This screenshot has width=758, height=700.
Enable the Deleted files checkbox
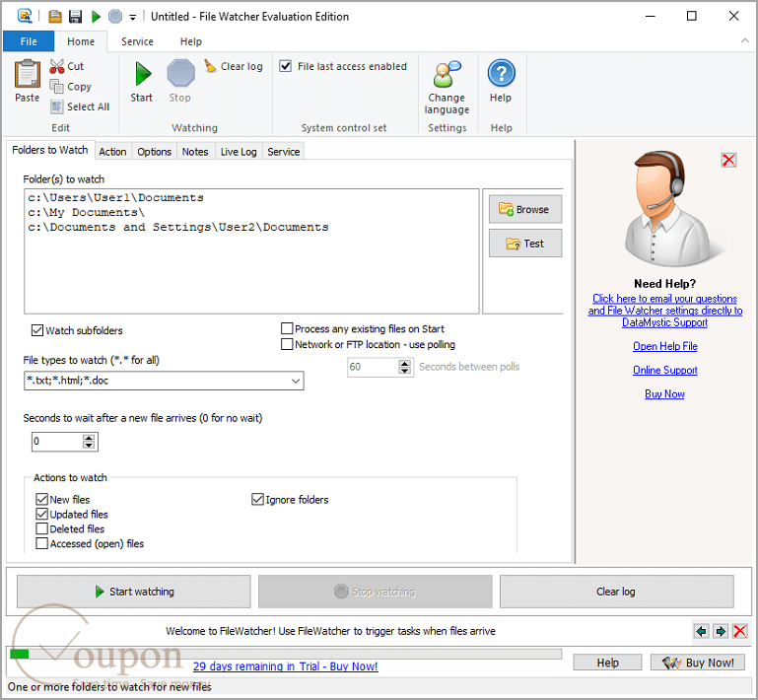point(42,528)
